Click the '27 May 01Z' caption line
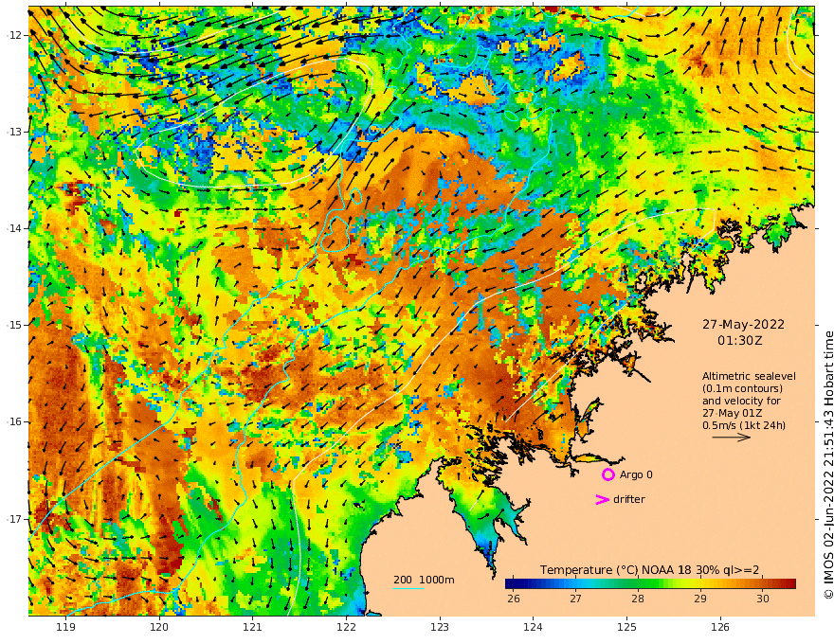Screen dimensions: 834x644 click(732, 414)
